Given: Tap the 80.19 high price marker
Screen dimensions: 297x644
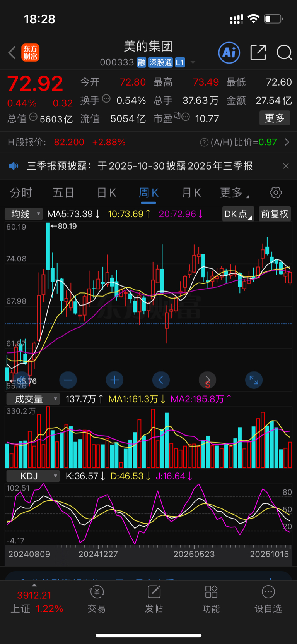Looking at the screenshot, I should [x=64, y=226].
